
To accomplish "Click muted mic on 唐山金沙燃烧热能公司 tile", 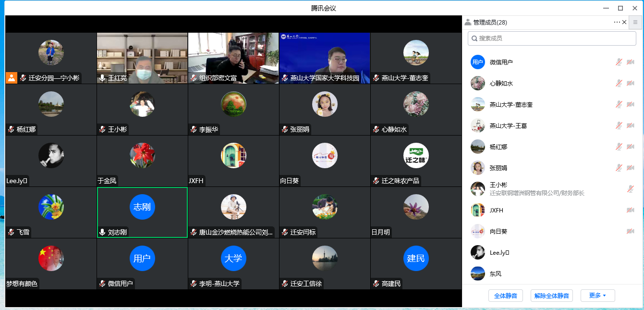I will click(194, 232).
